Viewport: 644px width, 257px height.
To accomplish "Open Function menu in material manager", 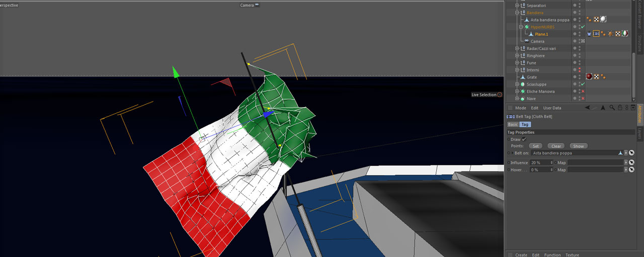I will pyautogui.click(x=552, y=255).
